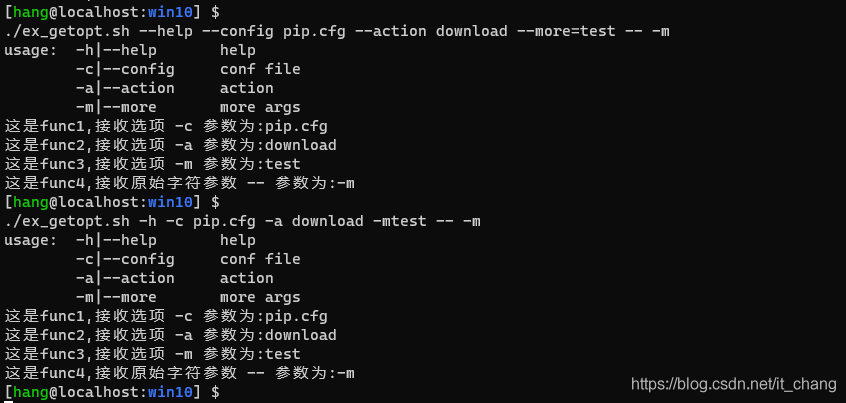
Task: Click the last empty prompt line
Action: point(112,392)
